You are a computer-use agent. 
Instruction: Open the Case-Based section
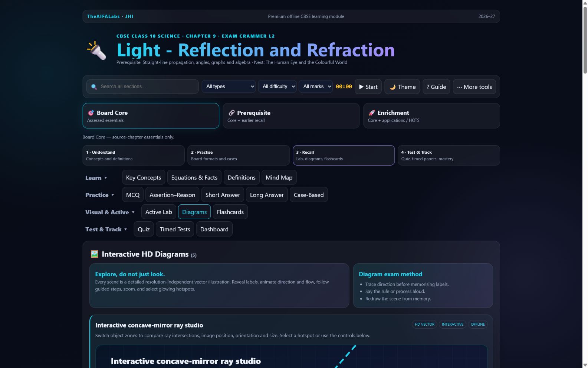pos(309,195)
